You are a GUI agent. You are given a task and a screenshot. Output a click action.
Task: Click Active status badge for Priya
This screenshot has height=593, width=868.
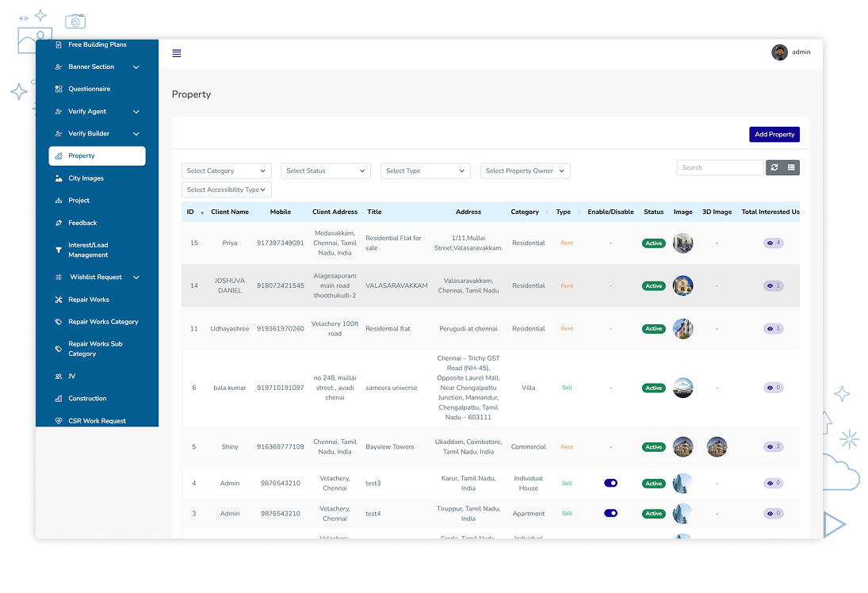tap(654, 243)
